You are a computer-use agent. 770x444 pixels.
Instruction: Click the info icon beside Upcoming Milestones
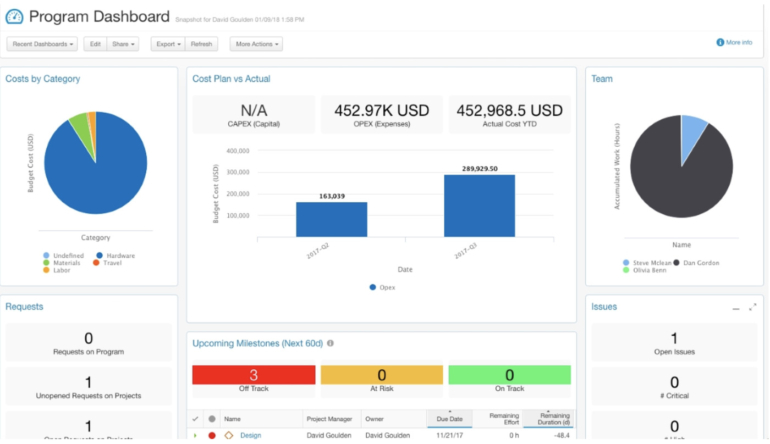(x=331, y=343)
